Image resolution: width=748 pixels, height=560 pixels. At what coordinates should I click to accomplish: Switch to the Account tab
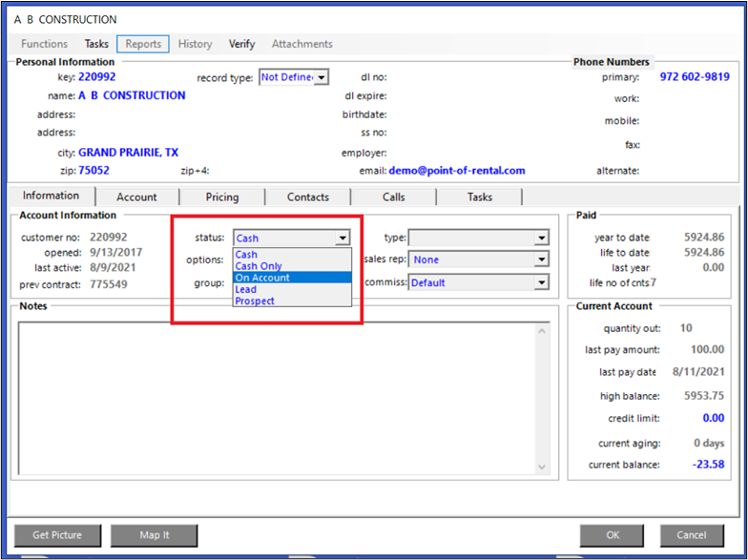pos(136,197)
